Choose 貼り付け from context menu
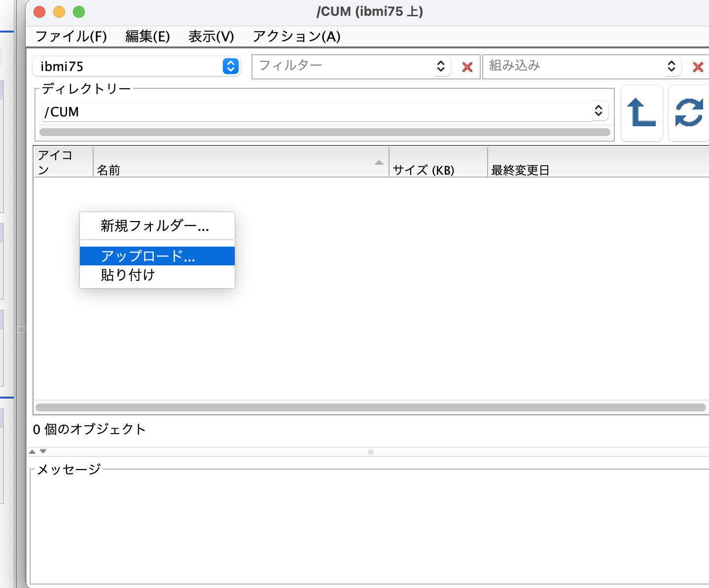 157,275
